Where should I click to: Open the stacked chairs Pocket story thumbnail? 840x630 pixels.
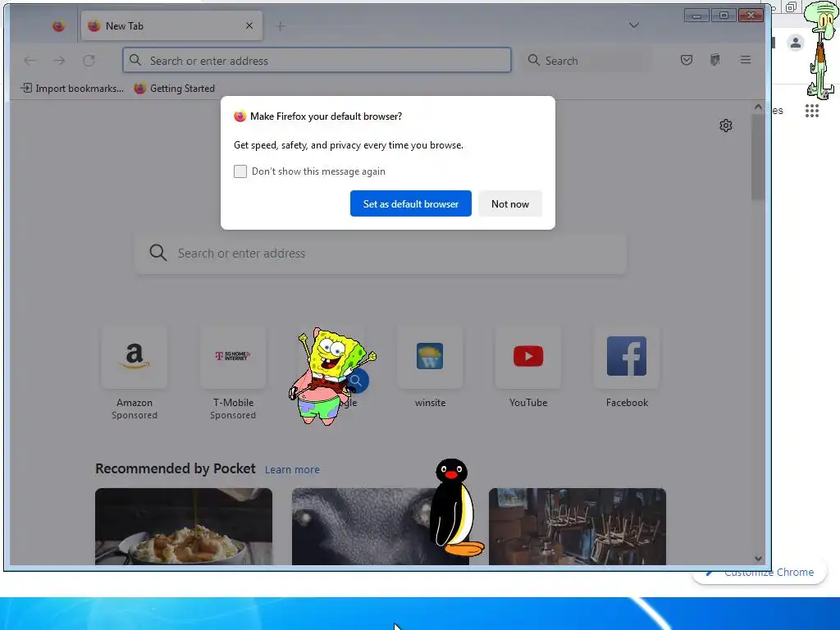click(x=577, y=527)
